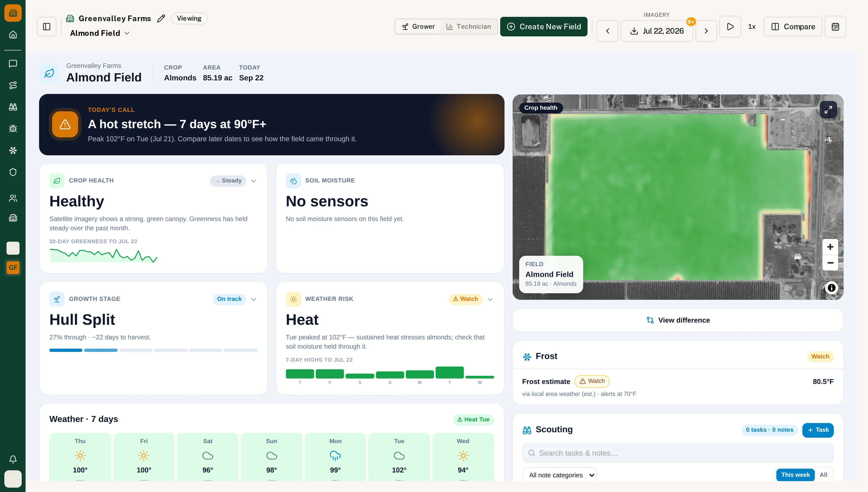868x492 pixels.
Task: Click the notifications bell icon
Action: 13,459
